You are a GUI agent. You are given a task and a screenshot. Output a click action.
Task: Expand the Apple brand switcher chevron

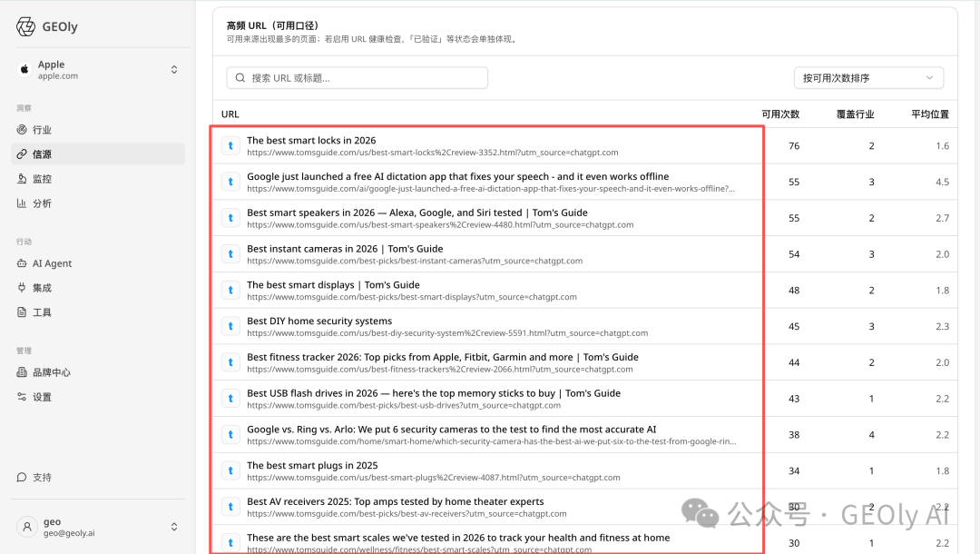coord(174,69)
